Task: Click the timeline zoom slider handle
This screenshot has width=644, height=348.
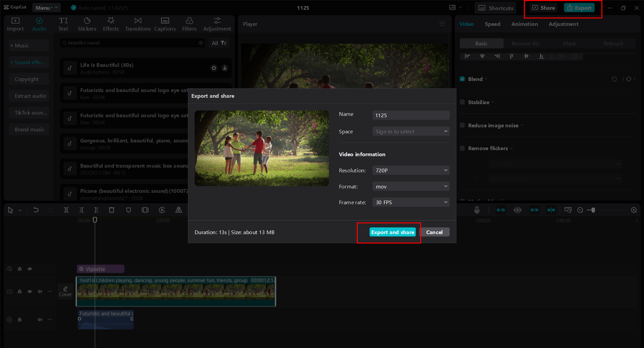Action: tap(593, 210)
